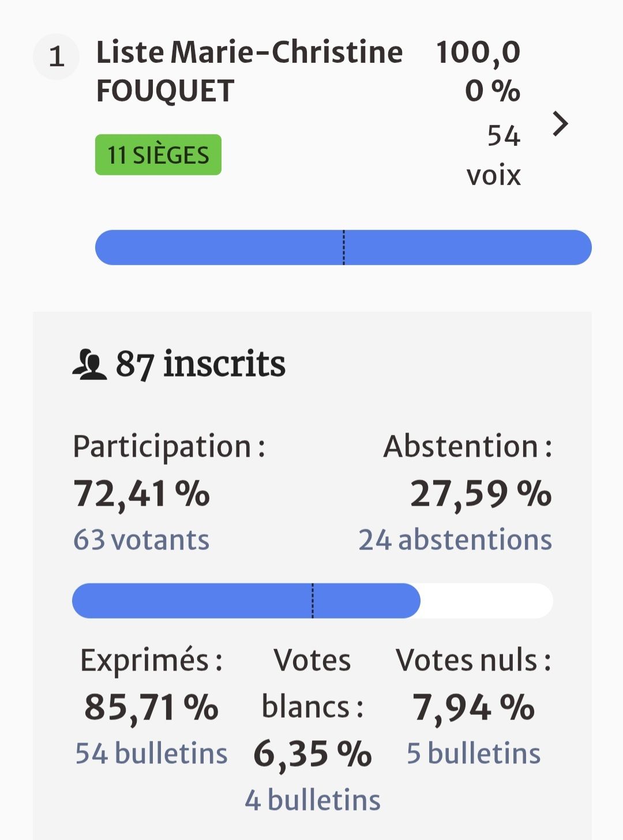Image resolution: width=623 pixels, height=840 pixels.
Task: Click the rank number 1 badge
Action: coord(57,56)
